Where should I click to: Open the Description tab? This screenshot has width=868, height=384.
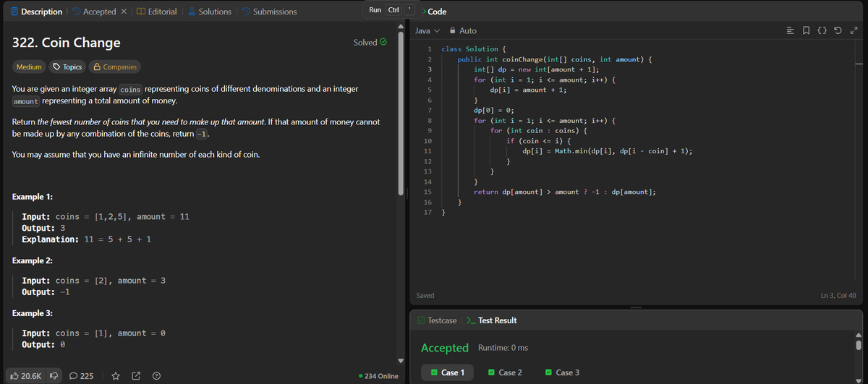(x=36, y=12)
